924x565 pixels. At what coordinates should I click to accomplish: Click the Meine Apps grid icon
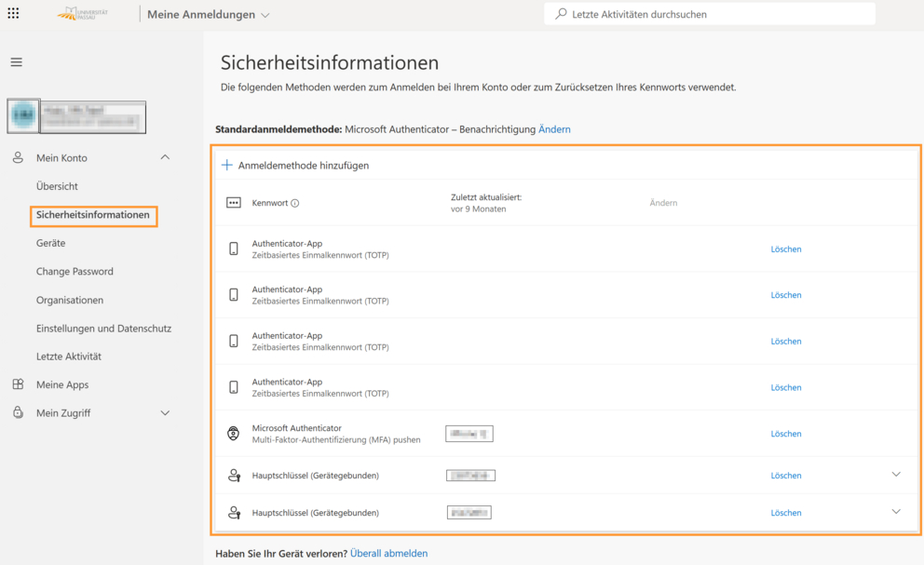coord(17,384)
